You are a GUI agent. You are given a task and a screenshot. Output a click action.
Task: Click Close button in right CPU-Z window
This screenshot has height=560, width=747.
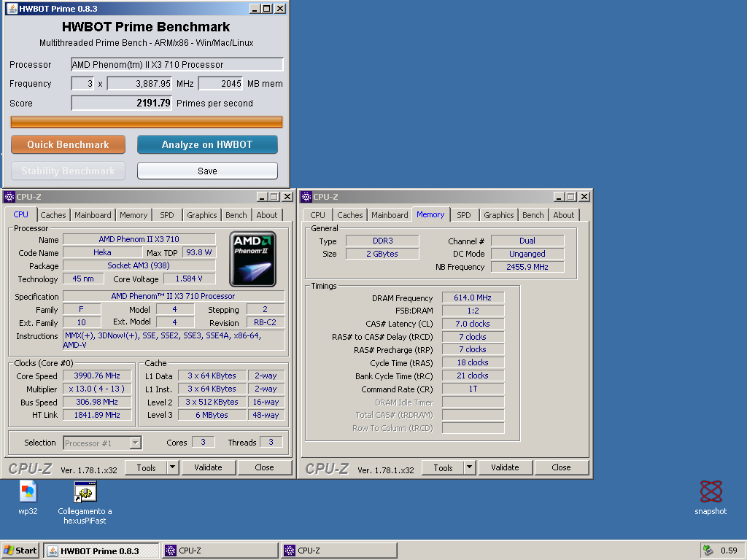pos(561,467)
